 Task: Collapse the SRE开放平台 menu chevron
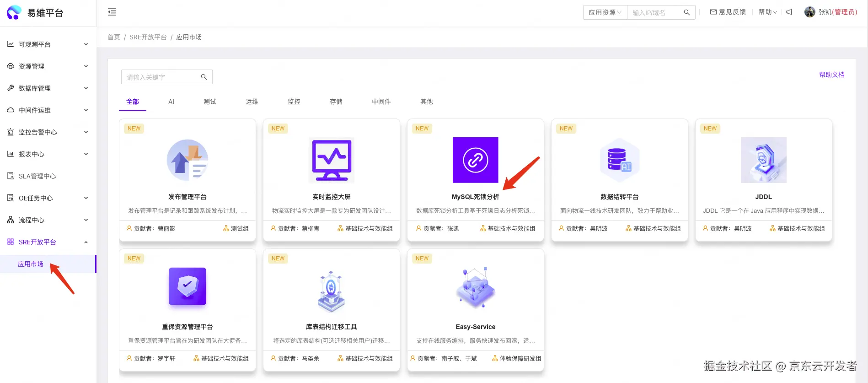pyautogui.click(x=86, y=242)
